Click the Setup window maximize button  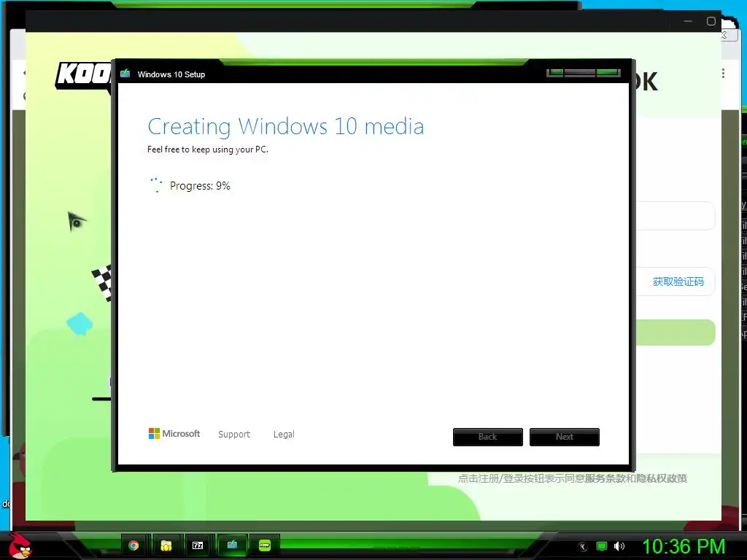click(x=580, y=73)
